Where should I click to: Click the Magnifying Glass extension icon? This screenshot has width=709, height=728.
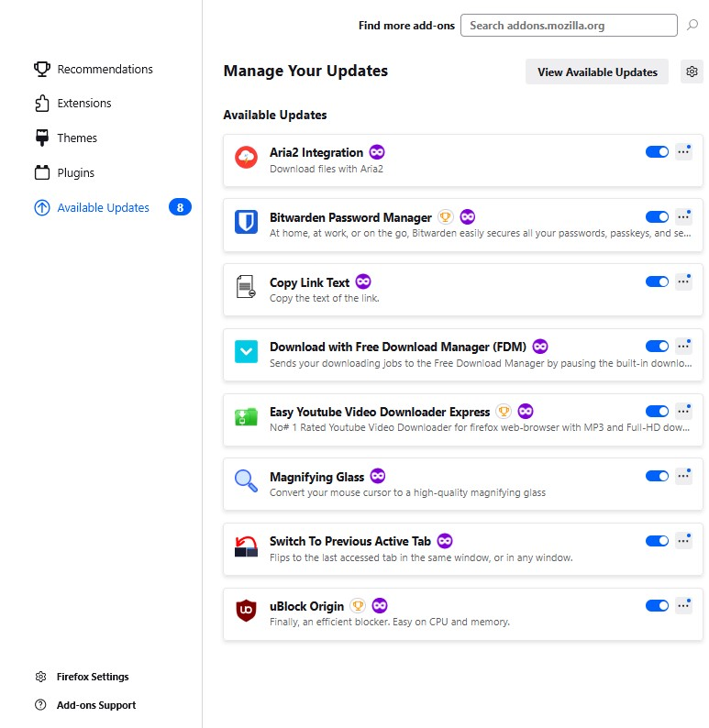pos(246,481)
